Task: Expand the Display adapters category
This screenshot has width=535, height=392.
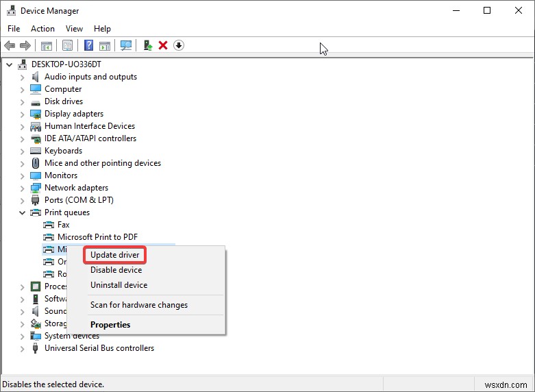Action: 22,114
